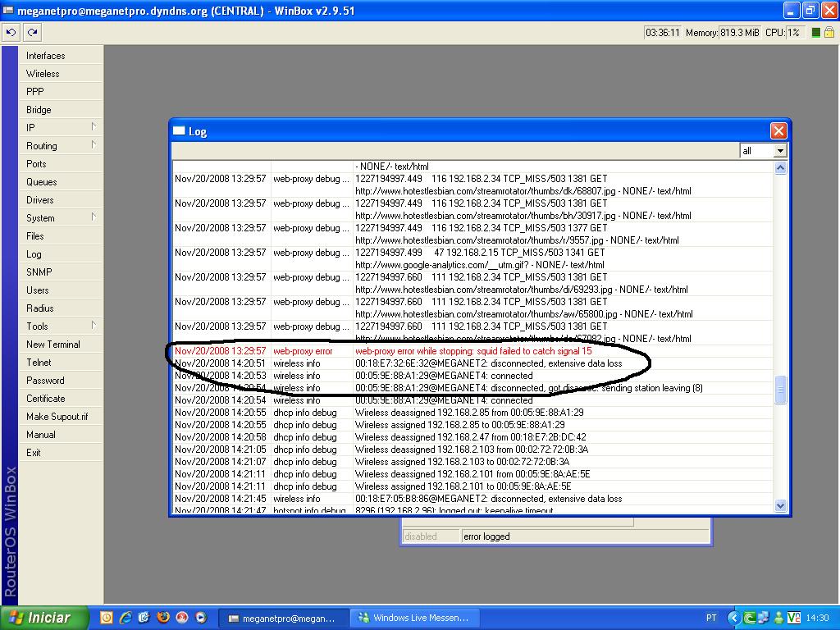Open Certificate in the sidebar
The height and width of the screenshot is (630, 840).
[x=61, y=399]
